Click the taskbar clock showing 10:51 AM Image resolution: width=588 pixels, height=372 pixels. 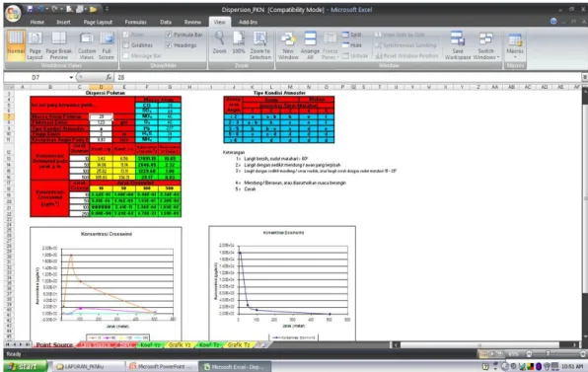572,366
